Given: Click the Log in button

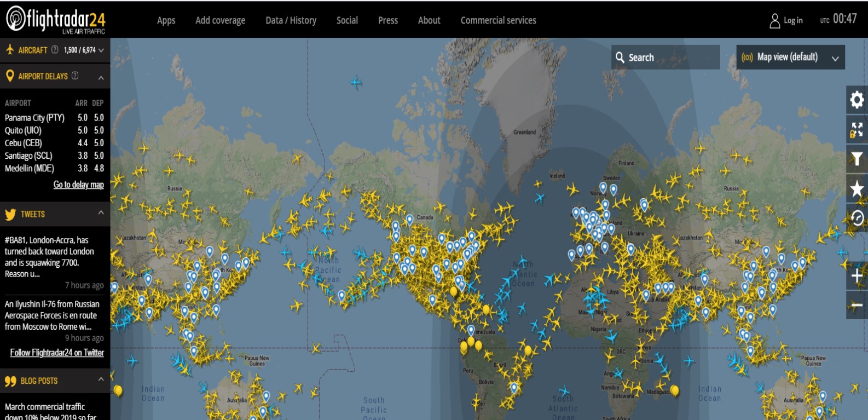Looking at the screenshot, I should click(x=786, y=21).
